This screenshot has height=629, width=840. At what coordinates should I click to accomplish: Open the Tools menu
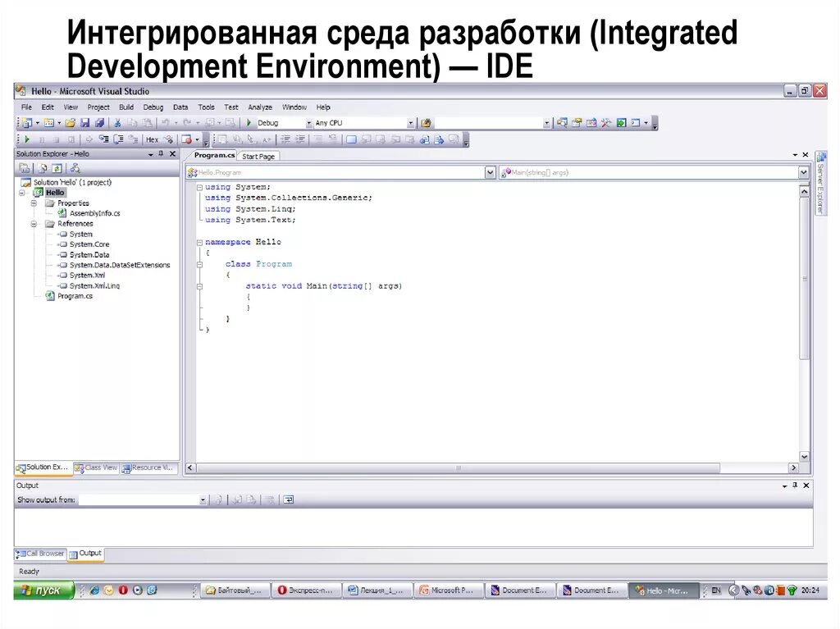point(206,107)
